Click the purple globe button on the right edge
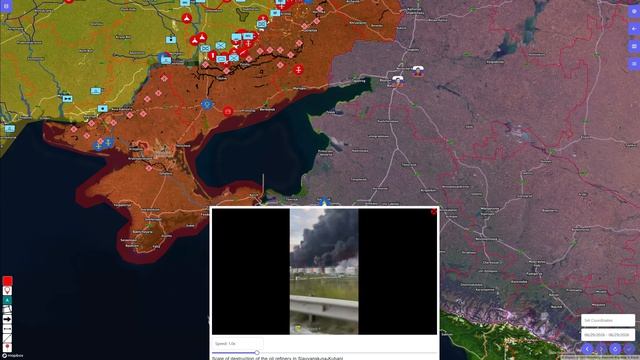The height and width of the screenshot is (360, 640). tap(634, 11)
